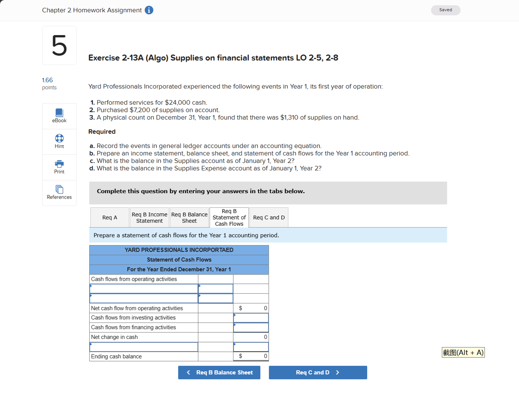Navigate using the Req C and D button
519x420 pixels.
click(317, 373)
